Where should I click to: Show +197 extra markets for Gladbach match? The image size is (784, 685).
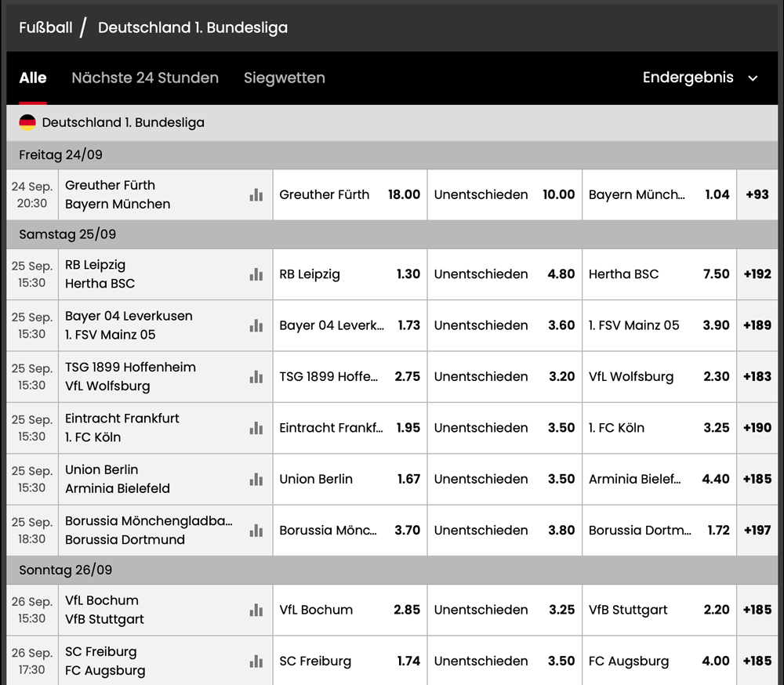[x=757, y=531]
